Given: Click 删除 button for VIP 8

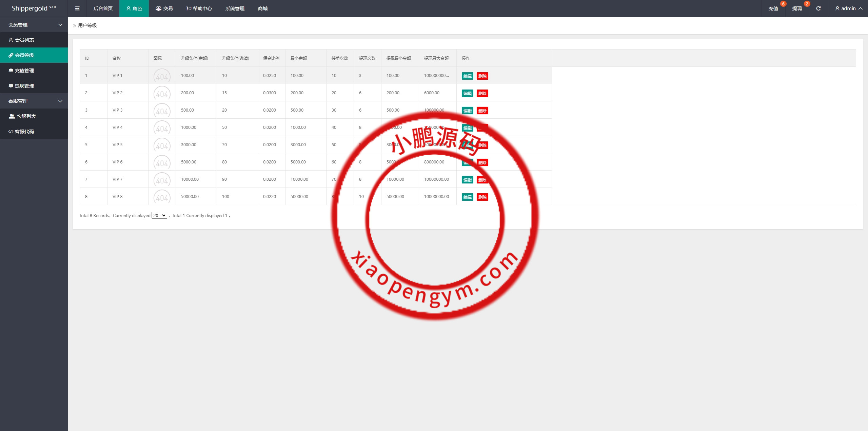Looking at the screenshot, I should tap(482, 197).
